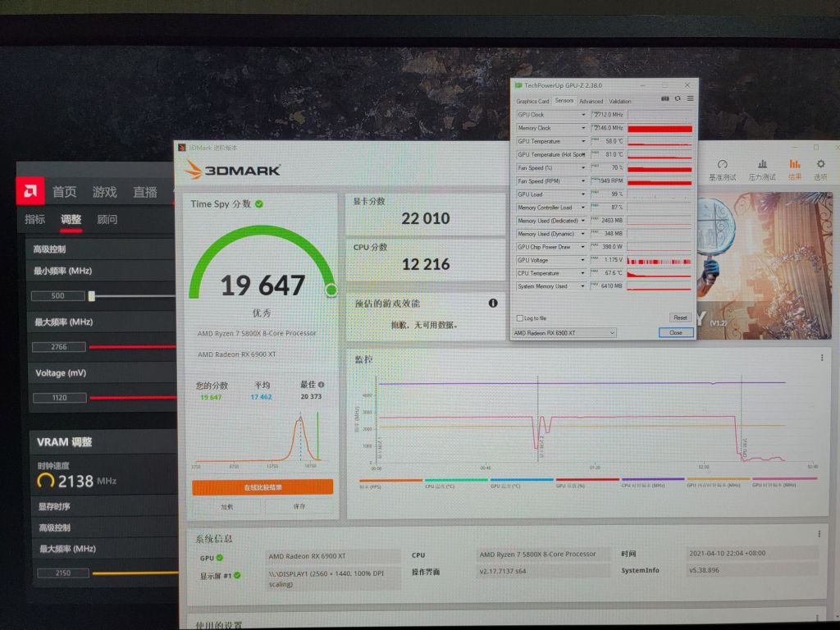Click Voltage (mV) red slider track

pos(133,398)
